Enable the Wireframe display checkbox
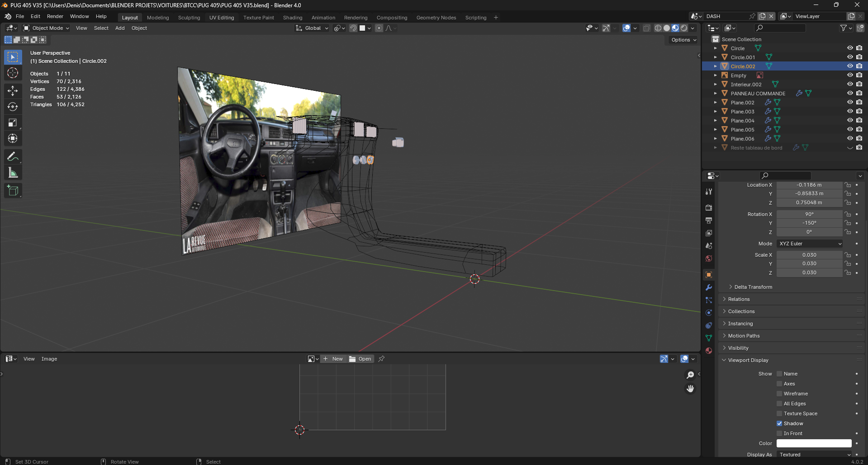Viewport: 868px width, 465px height. pos(779,394)
